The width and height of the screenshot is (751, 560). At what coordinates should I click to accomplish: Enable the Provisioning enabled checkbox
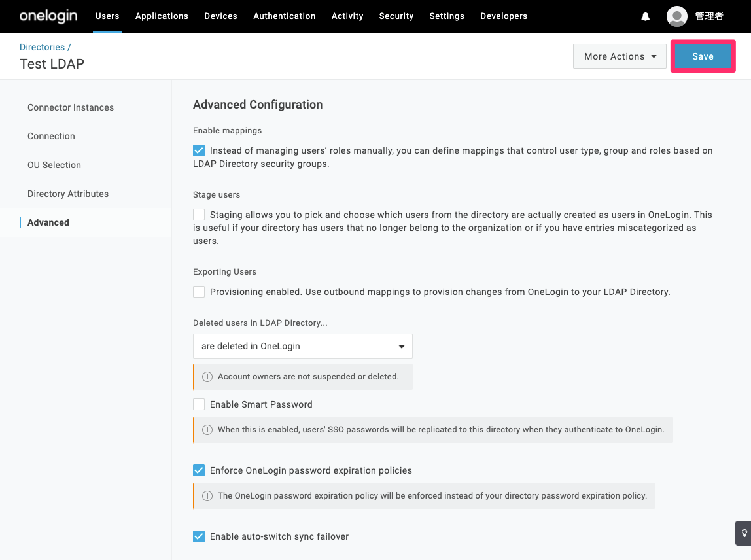(199, 292)
